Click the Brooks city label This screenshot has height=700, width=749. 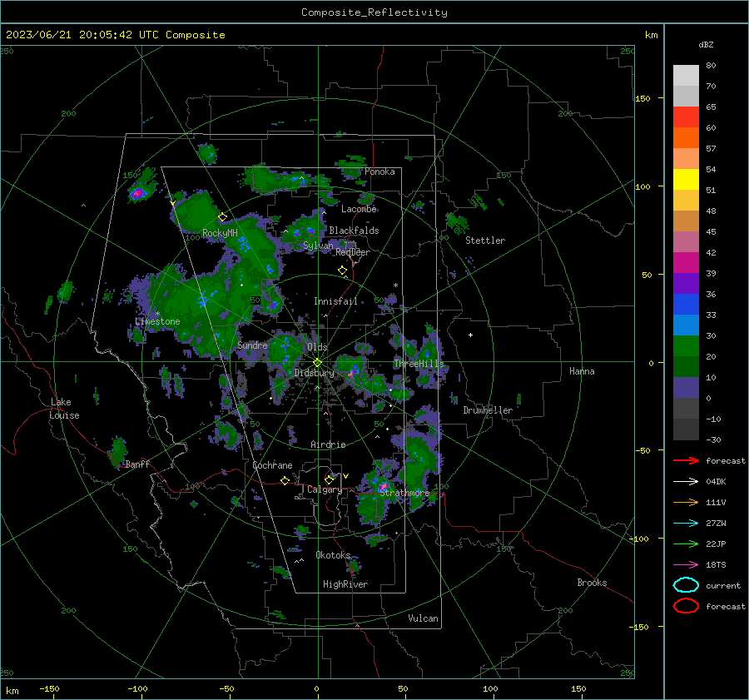coord(592,583)
